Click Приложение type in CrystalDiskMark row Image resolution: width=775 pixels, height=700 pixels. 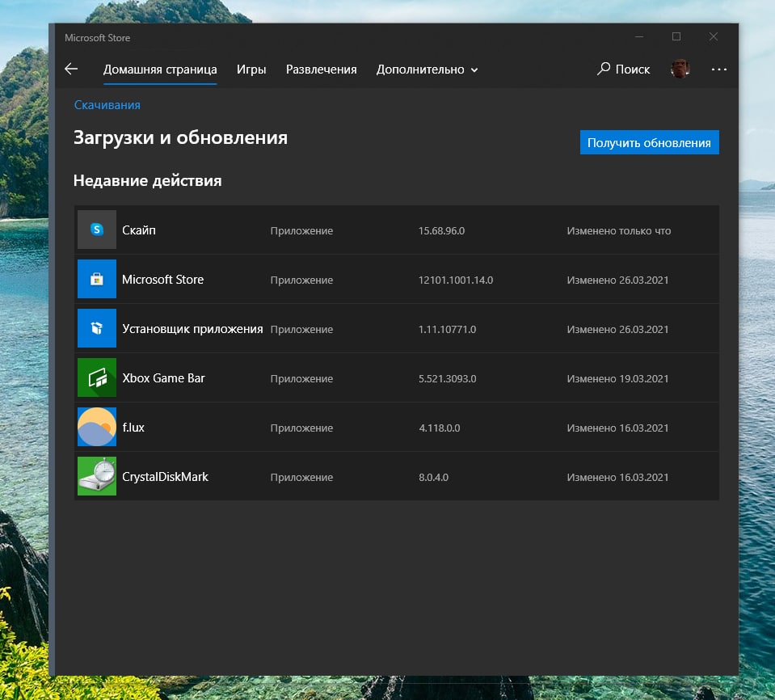pos(301,478)
